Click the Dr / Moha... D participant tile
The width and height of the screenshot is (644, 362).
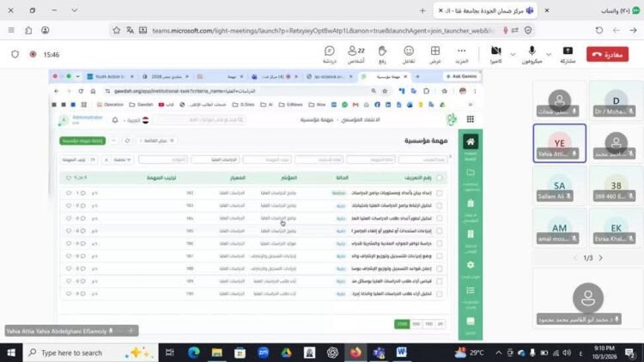[x=616, y=101]
